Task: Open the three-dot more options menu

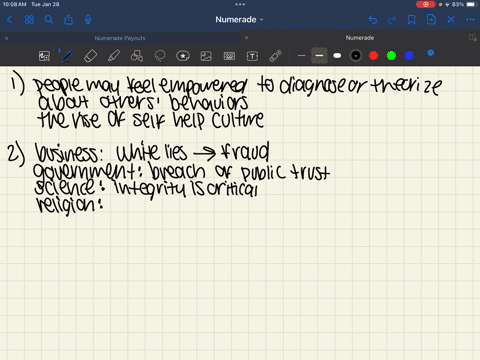Action: click(x=470, y=20)
